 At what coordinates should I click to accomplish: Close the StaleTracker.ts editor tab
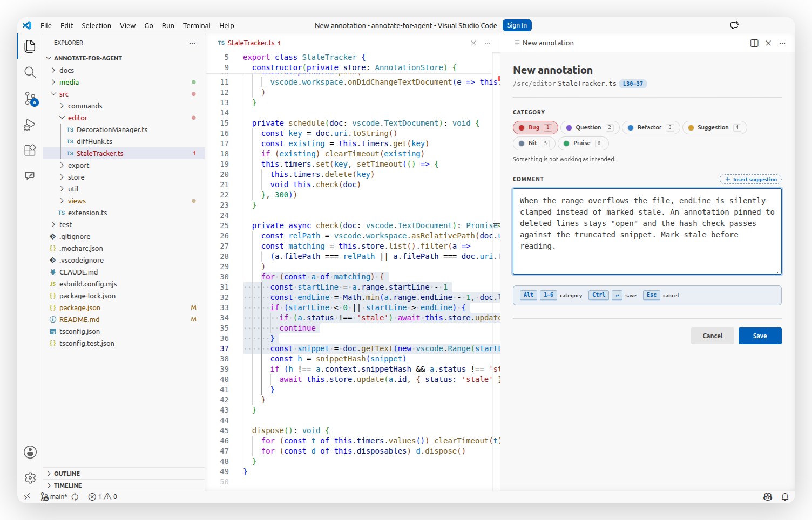[x=473, y=43]
